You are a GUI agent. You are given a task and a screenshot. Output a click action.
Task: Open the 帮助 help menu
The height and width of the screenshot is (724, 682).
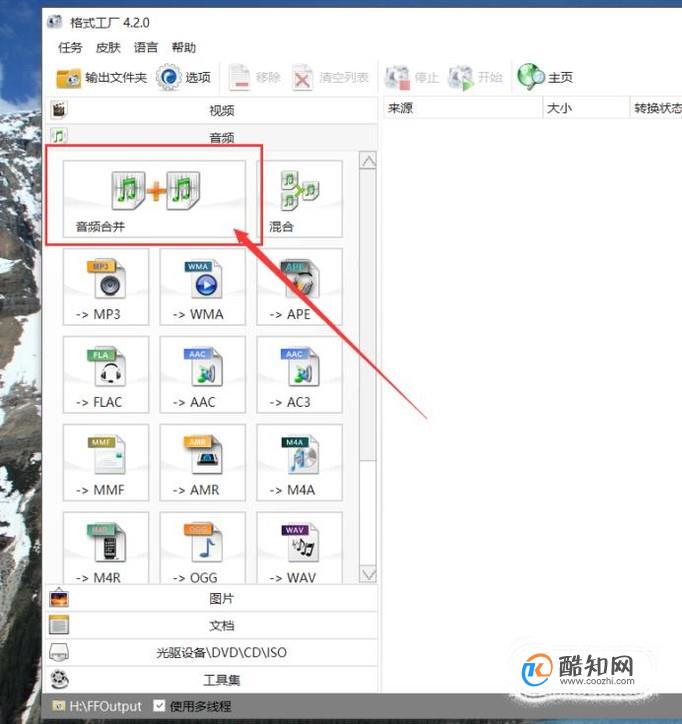(184, 47)
